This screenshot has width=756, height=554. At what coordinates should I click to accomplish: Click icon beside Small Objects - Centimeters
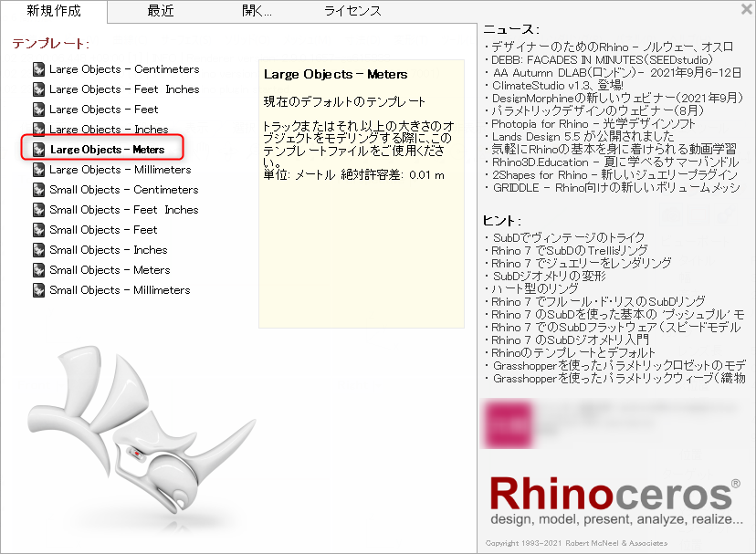tap(39, 190)
